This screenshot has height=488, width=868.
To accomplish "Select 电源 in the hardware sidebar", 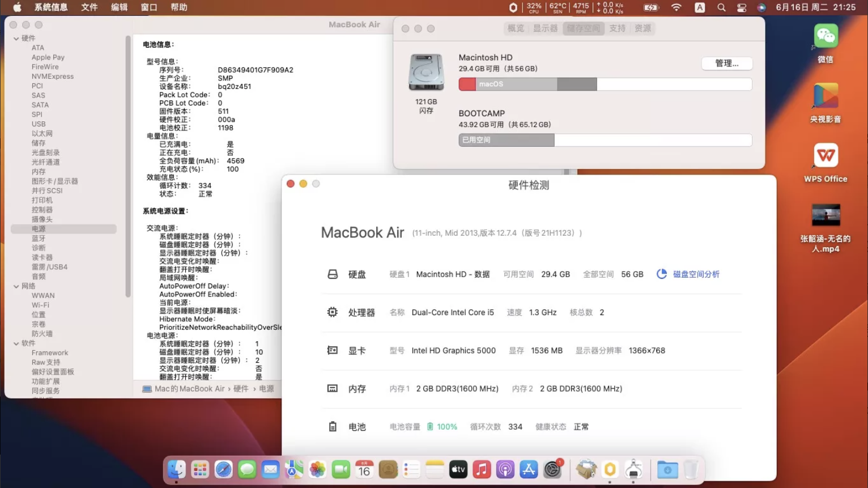I will pos(63,229).
